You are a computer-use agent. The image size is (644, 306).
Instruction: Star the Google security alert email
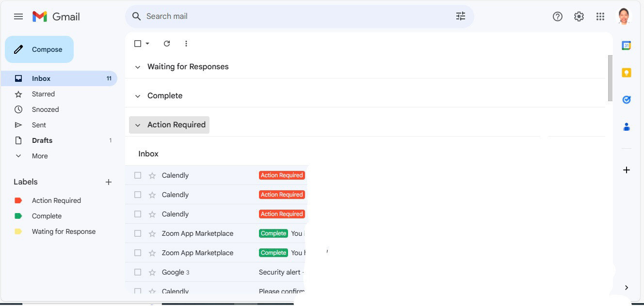coord(152,272)
